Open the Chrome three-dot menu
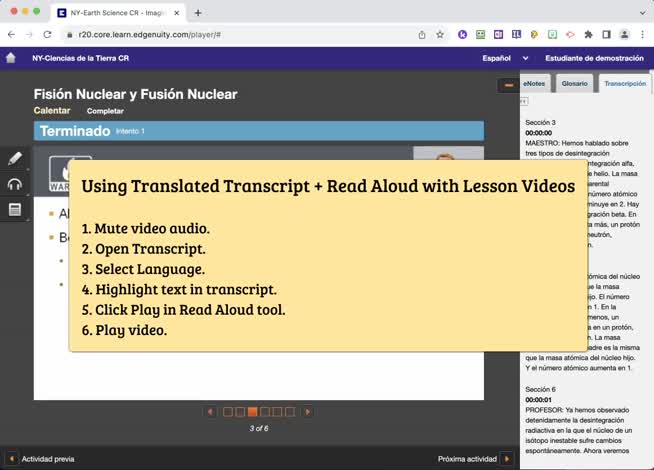 click(x=642, y=34)
